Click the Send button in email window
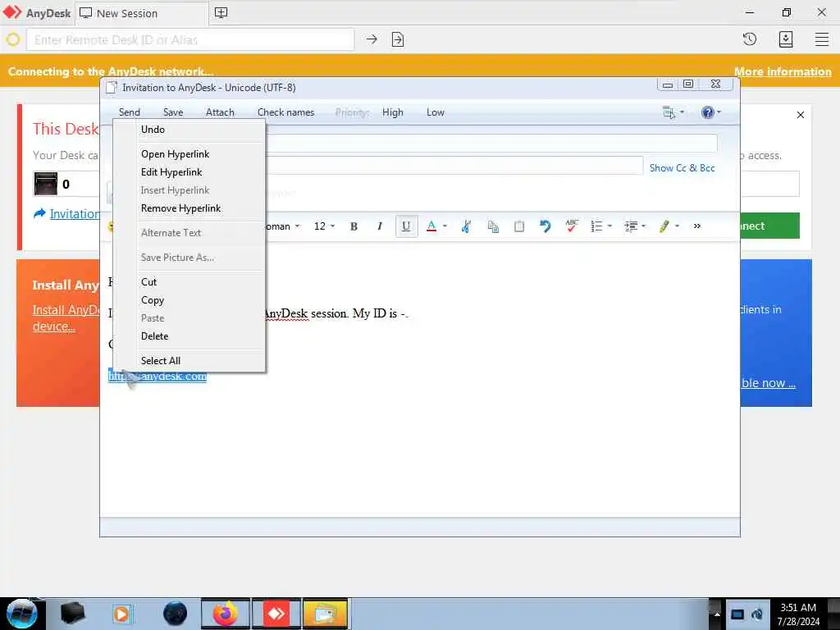The width and height of the screenshot is (840, 630). 129,112
